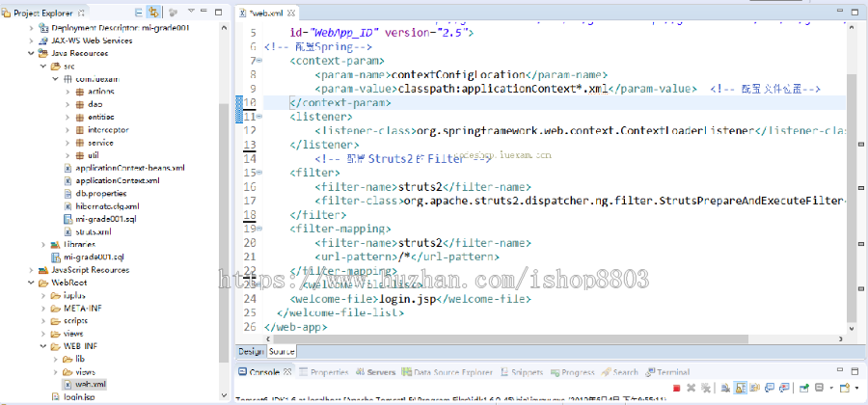This screenshot has width=868, height=405.
Task: Open the Data Source Explorer tab
Action: pos(448,372)
